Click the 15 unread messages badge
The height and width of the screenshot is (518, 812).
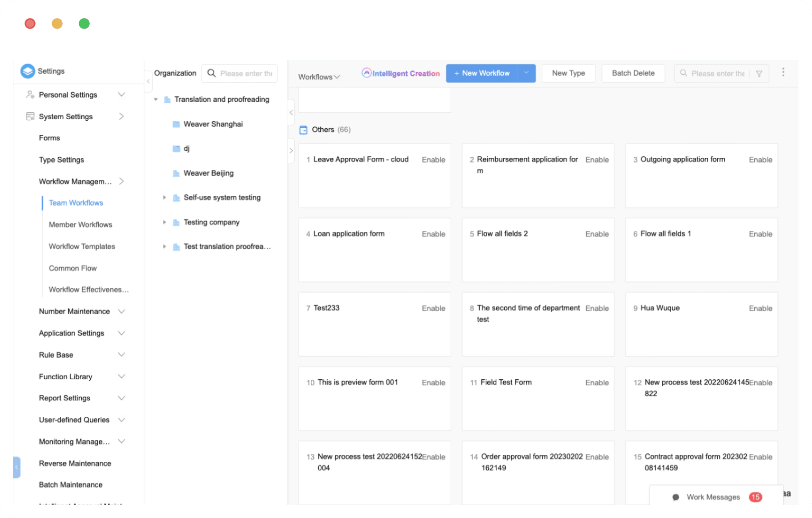point(755,497)
